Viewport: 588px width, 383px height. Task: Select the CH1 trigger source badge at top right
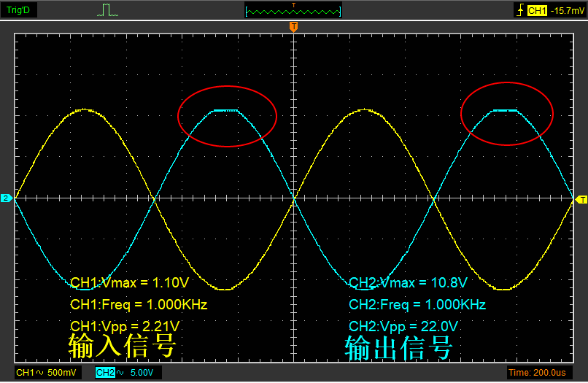[536, 10]
